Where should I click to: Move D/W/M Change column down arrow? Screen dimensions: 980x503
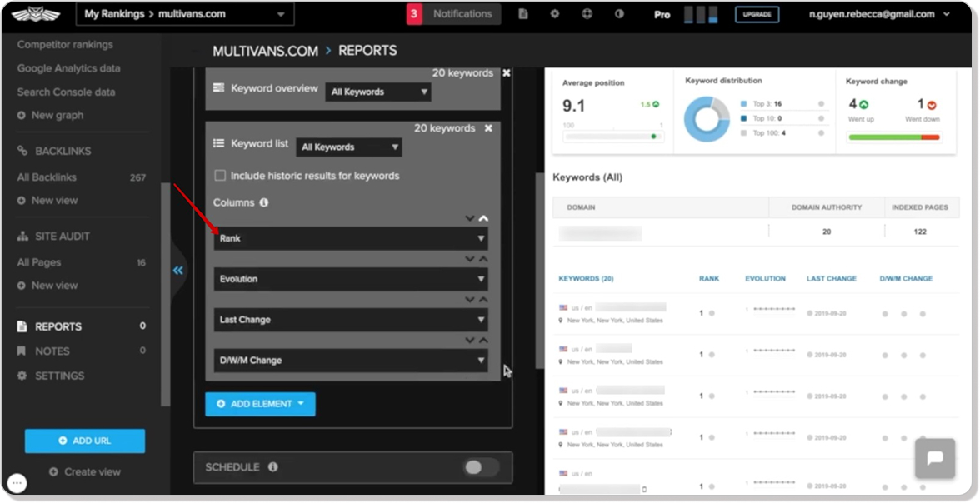[x=470, y=341]
